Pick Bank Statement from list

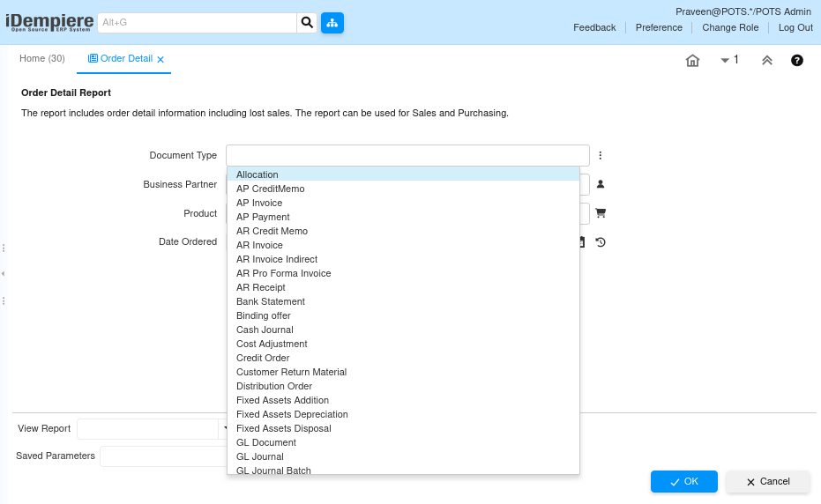[403, 301]
